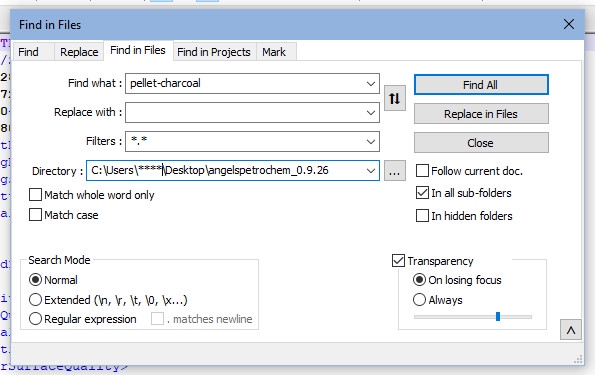Screen dimensions: 595x375
Task: Collapse dialog with the up-arrow button
Action: pos(571,330)
